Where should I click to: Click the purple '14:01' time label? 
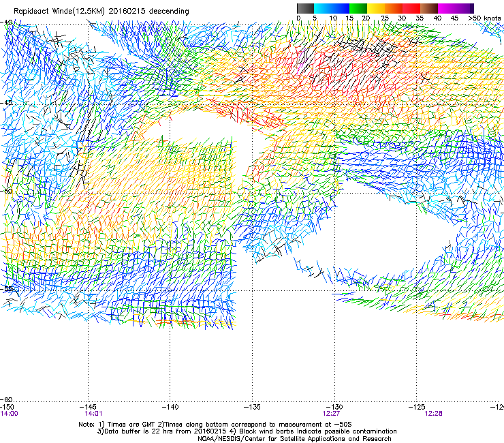(93, 414)
